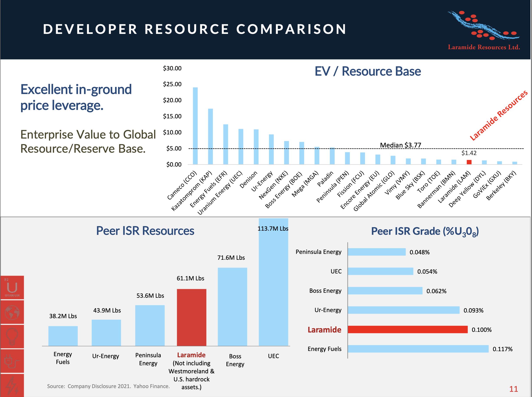
Task: Select the Cameco (CCO) bar
Action: (x=195, y=126)
